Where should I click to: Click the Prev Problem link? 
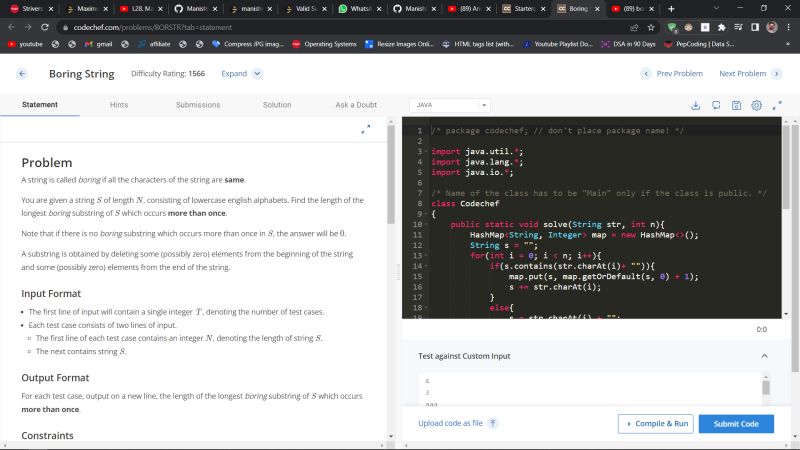point(672,74)
